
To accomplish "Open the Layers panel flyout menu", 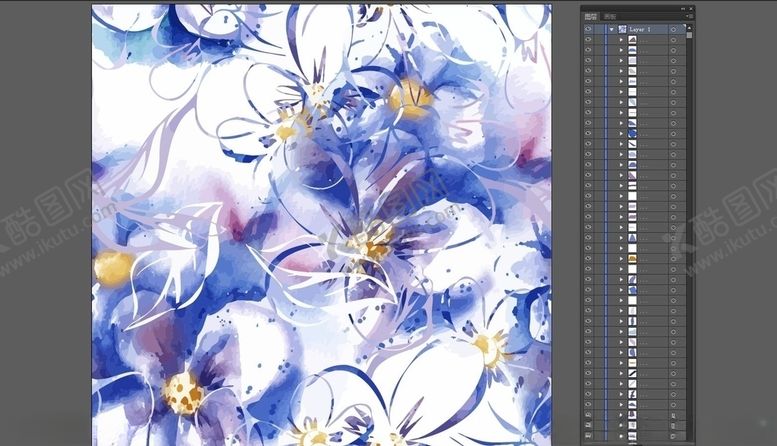I will (687, 17).
